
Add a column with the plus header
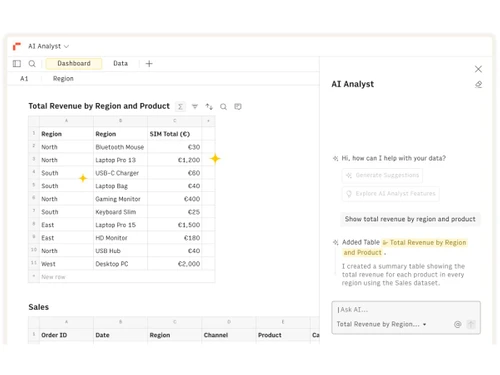(208, 121)
